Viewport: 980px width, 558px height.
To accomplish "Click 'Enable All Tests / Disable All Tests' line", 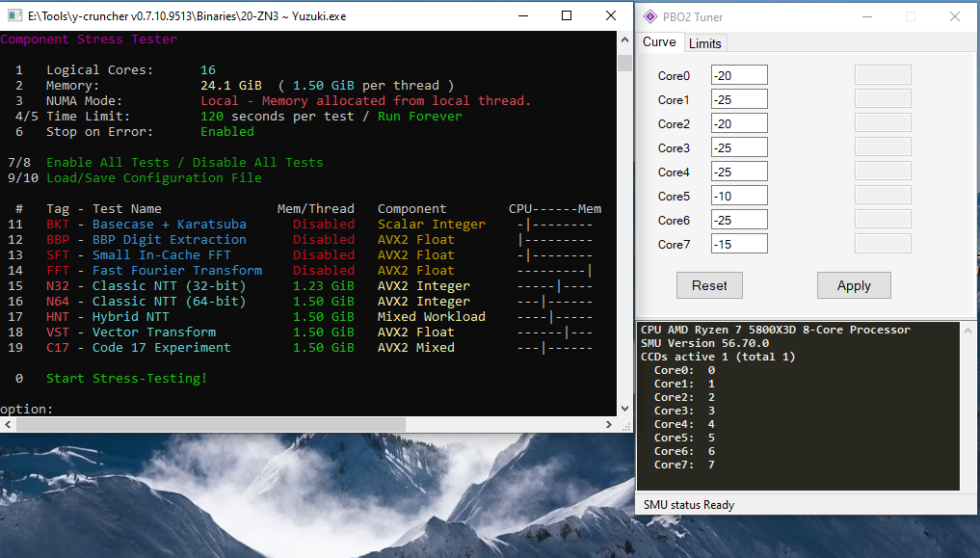I will pos(184,163).
